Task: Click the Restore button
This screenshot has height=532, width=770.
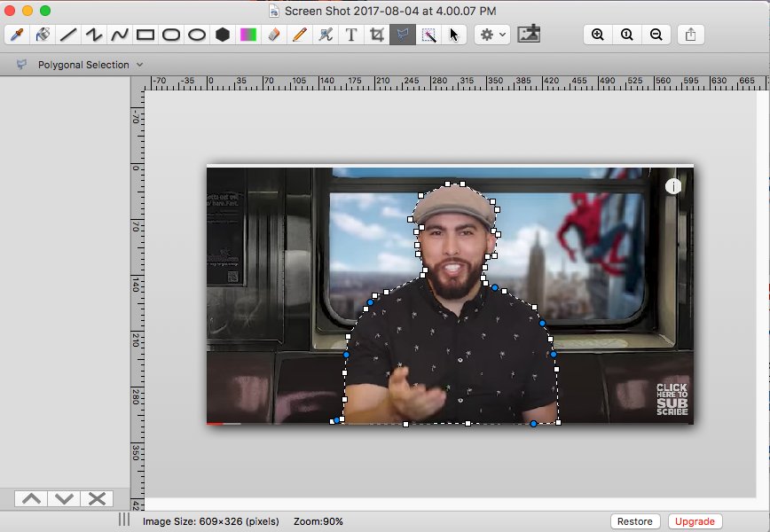Action: [x=635, y=521]
